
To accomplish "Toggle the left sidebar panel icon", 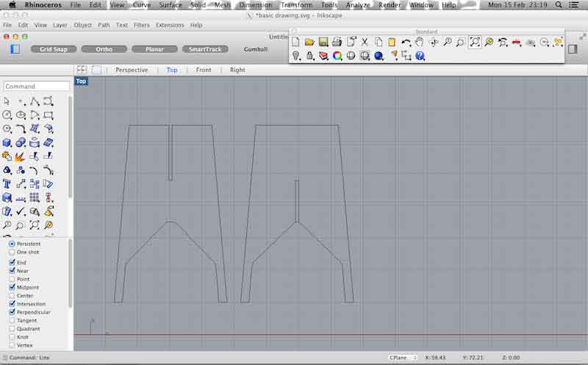I will [x=15, y=49].
